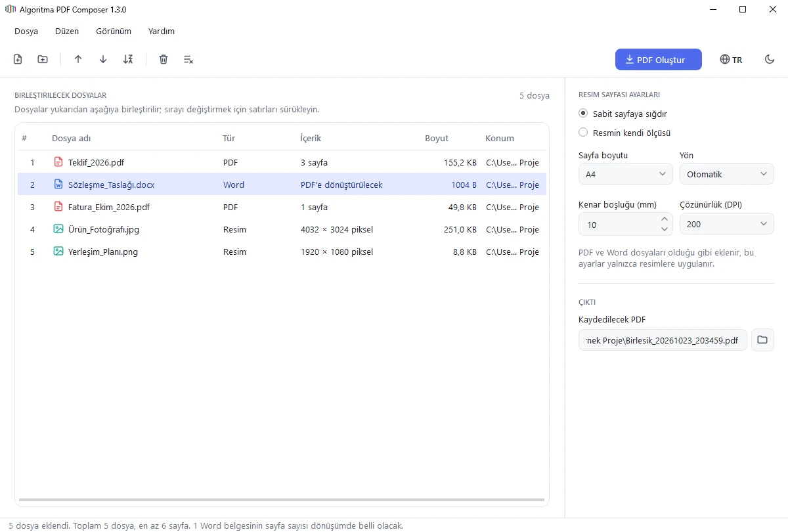
Task: Click the 'PDF'e dönüştürülecek' cell
Action: tap(341, 185)
